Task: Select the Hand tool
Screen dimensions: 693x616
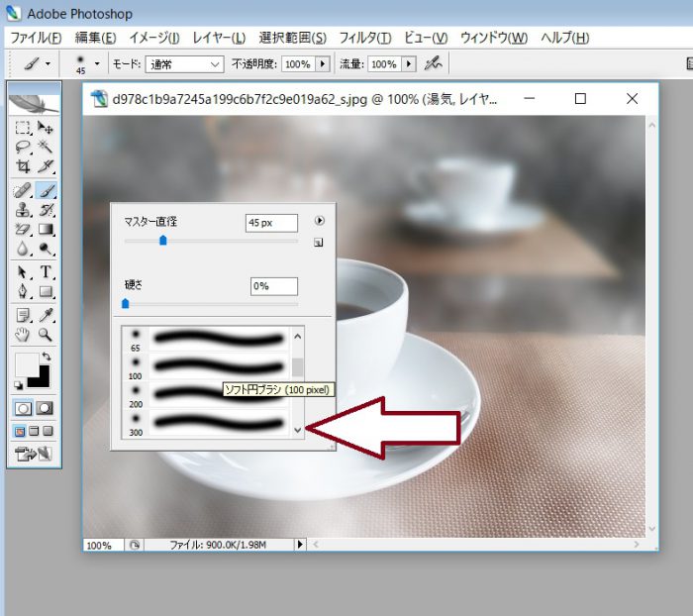Action: point(23,335)
